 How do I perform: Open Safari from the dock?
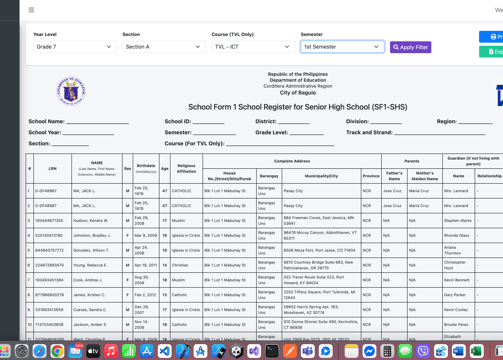(39, 351)
